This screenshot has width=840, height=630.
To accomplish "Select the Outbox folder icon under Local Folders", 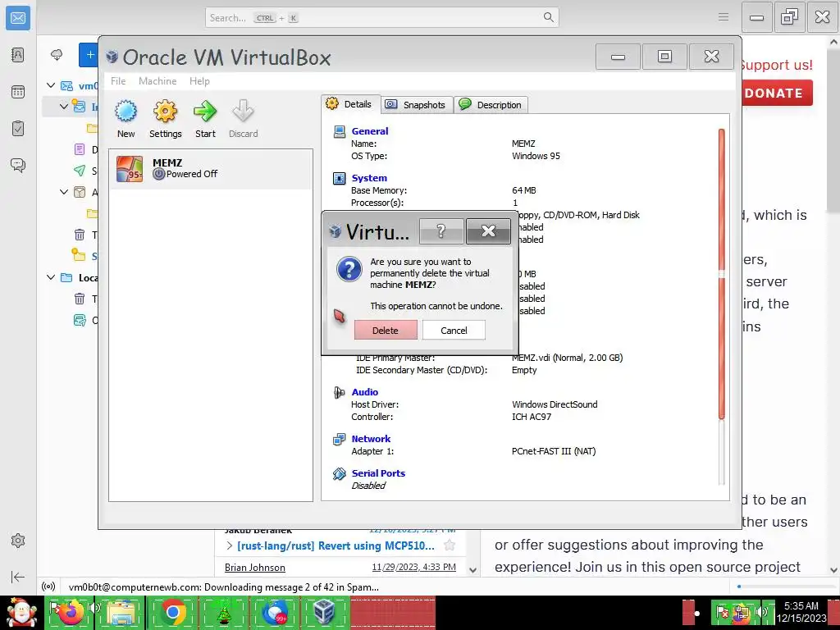I will tap(80, 321).
